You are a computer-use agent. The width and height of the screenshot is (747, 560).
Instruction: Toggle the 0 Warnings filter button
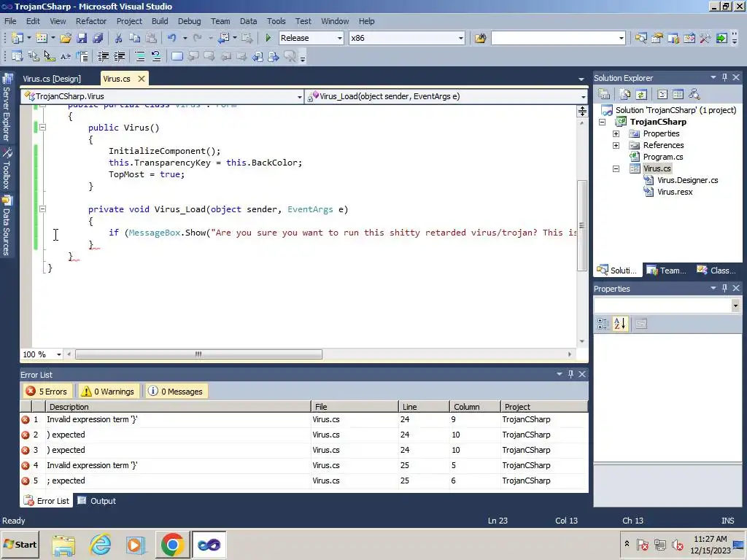click(109, 392)
